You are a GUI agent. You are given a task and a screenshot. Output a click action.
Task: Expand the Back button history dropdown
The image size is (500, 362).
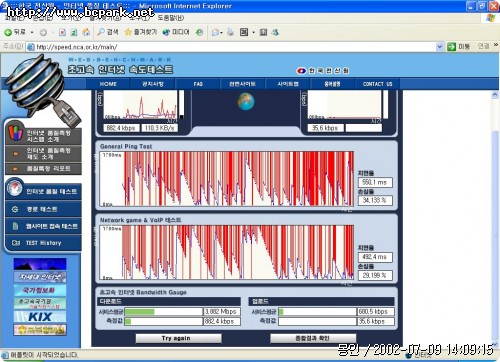(32, 32)
